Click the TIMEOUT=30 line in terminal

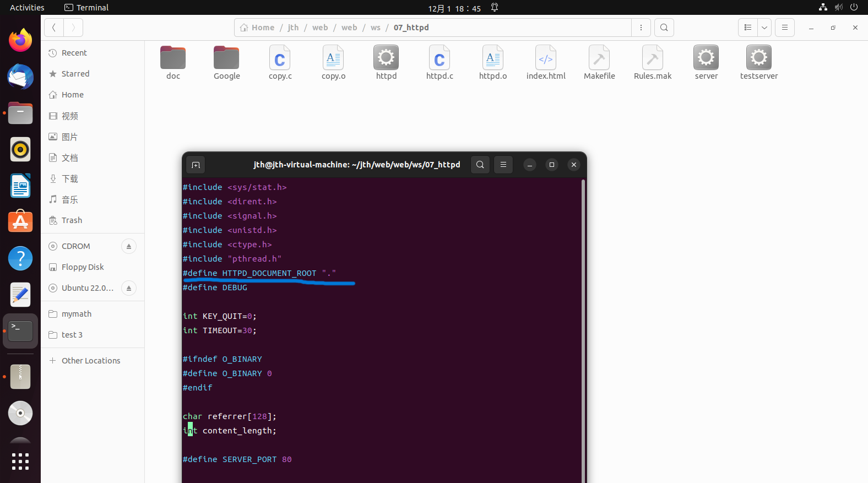220,330
